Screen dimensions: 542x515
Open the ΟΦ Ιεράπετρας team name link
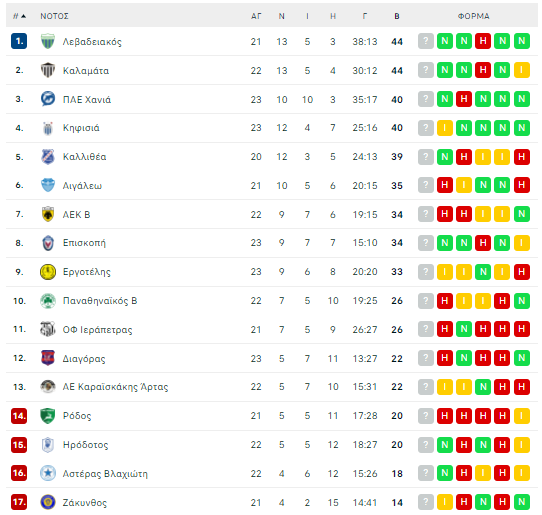(97, 330)
